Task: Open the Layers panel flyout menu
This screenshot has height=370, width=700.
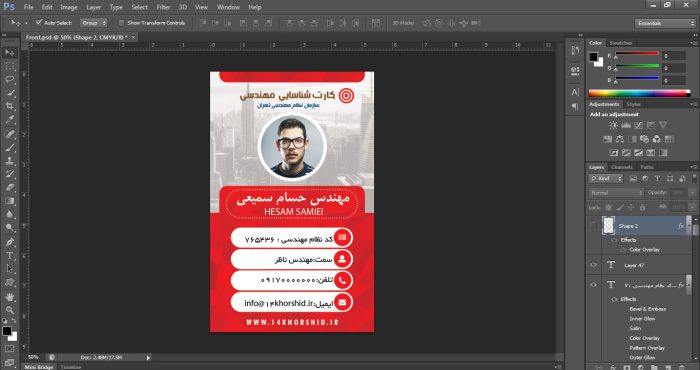Action: tap(694, 167)
